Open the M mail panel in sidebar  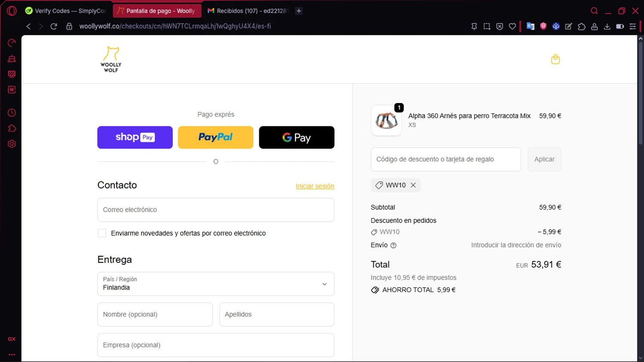[12, 90]
